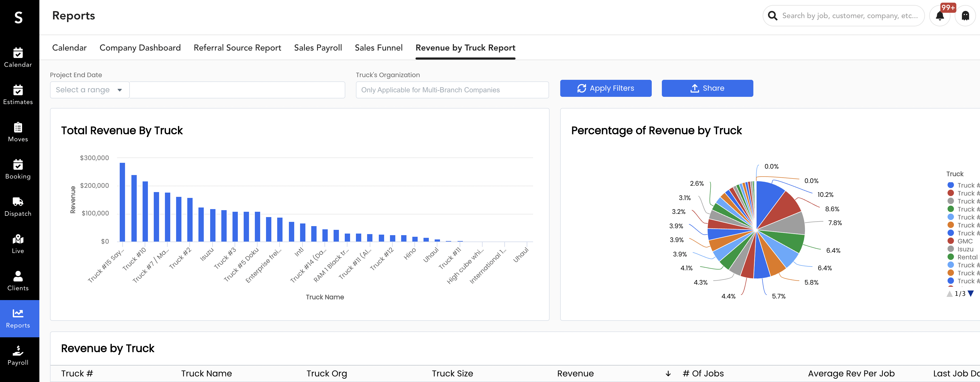Expand the Select a range dropdown
The width and height of the screenshot is (980, 382).
89,90
